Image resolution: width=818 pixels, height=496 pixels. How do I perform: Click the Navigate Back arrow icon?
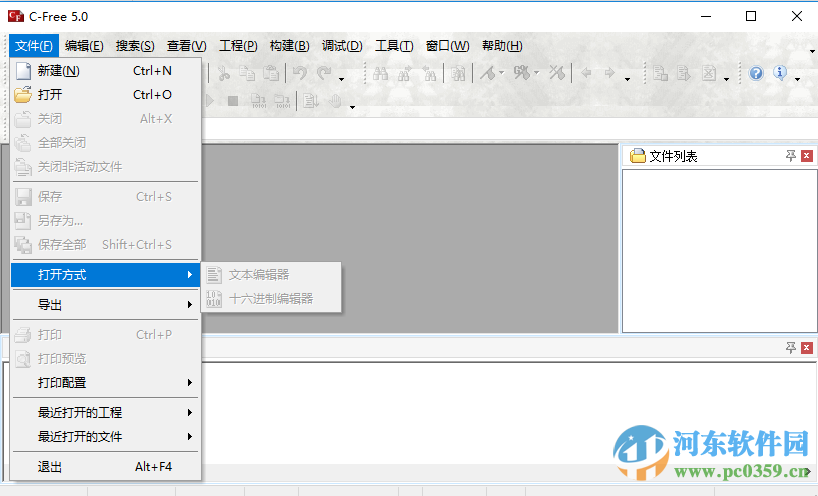click(x=586, y=73)
